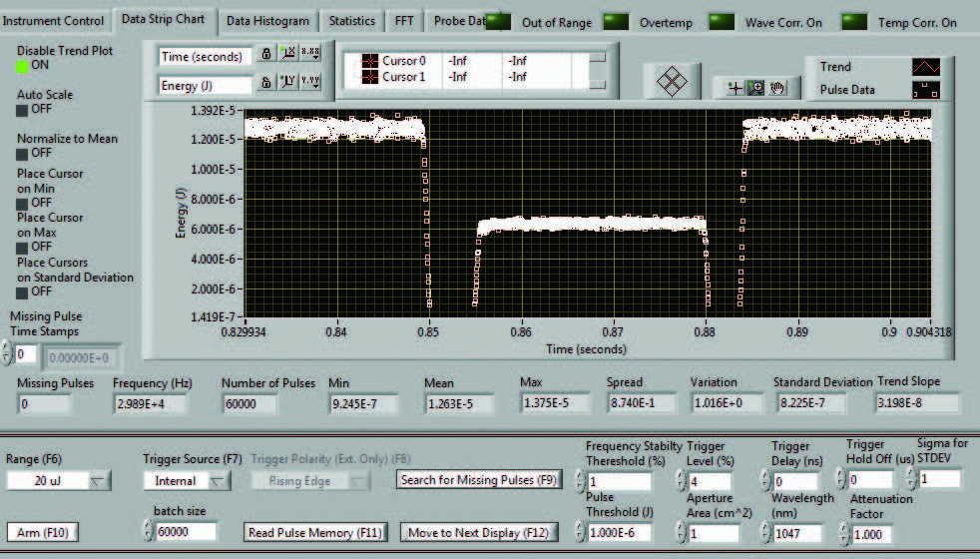Select the crosshair cursor tool
Screen dimensions: 980x559
point(736,88)
